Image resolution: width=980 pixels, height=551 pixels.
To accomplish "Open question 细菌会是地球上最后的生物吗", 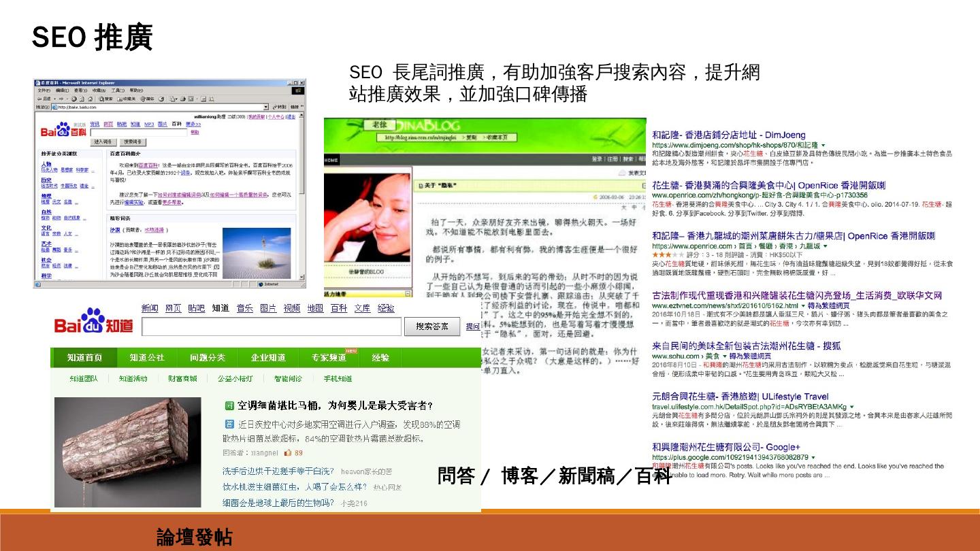I will coord(278,503).
